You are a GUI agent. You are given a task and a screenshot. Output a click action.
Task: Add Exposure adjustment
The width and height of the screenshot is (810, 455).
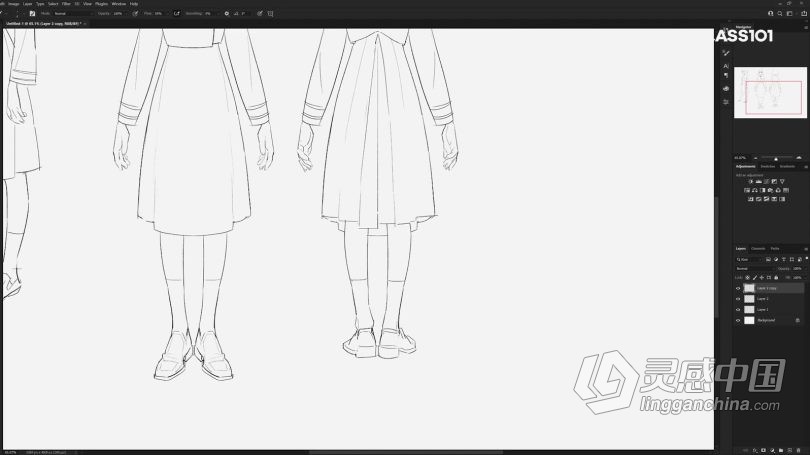774,181
